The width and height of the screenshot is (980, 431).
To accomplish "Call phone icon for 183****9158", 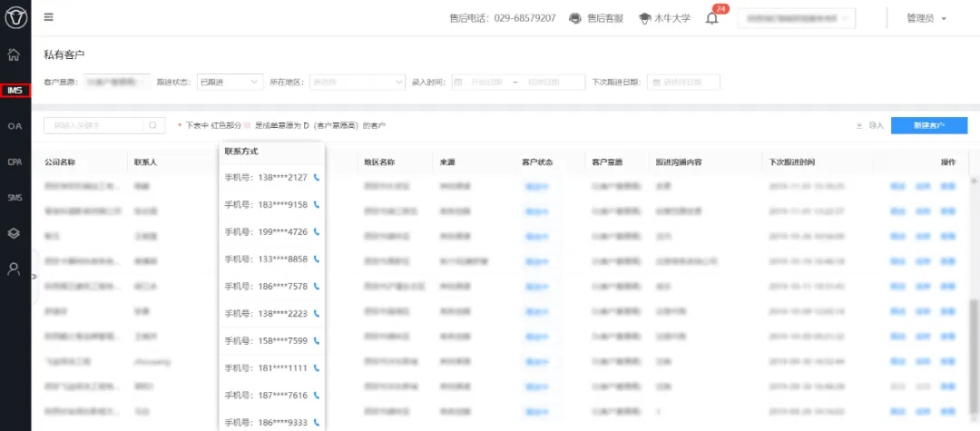I will pos(317,204).
